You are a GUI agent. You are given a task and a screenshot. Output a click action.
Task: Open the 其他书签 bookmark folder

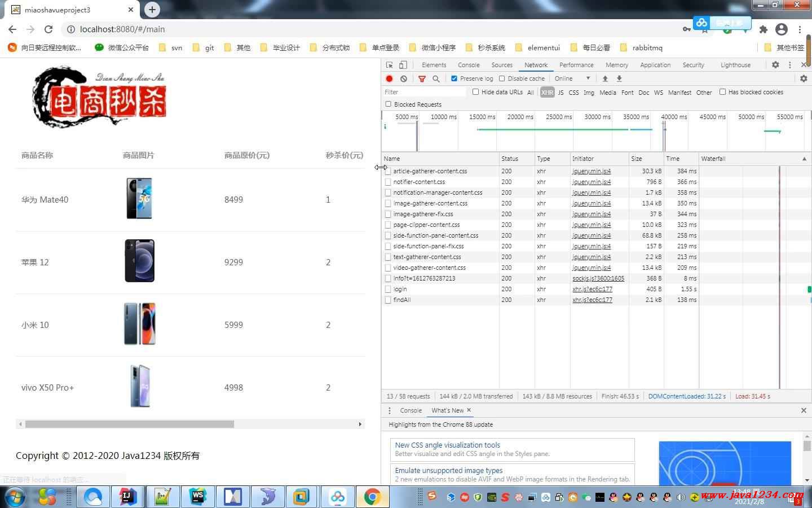click(x=784, y=47)
